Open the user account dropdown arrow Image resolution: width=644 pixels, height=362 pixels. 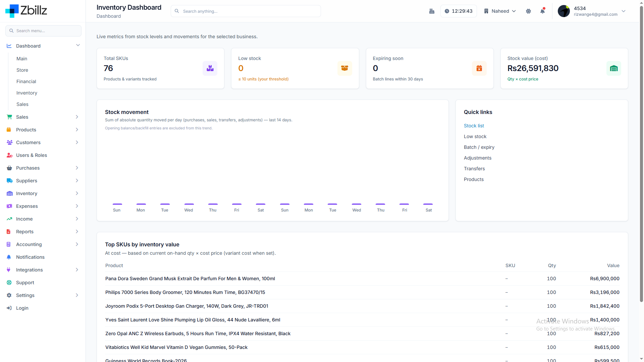pos(624,11)
